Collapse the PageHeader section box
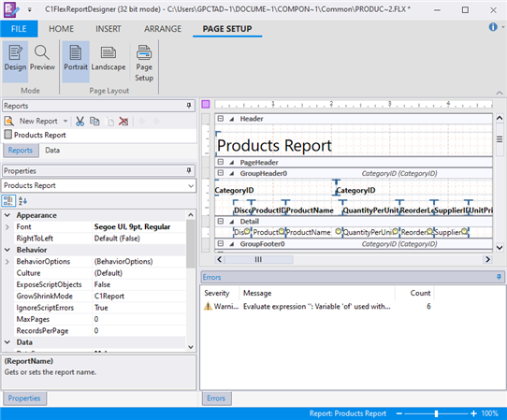 (x=221, y=162)
